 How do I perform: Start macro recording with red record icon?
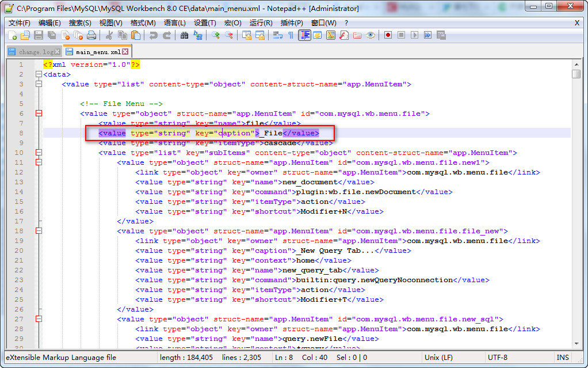pyautogui.click(x=388, y=35)
